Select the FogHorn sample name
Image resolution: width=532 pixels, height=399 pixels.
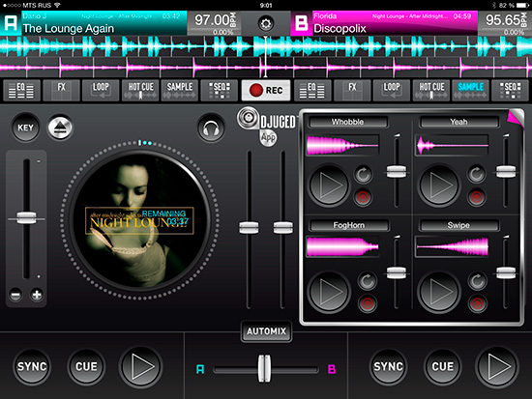349,225
